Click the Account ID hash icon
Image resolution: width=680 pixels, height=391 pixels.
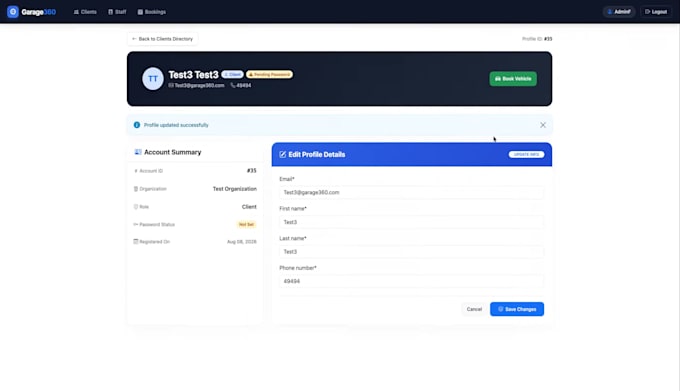[x=136, y=171]
